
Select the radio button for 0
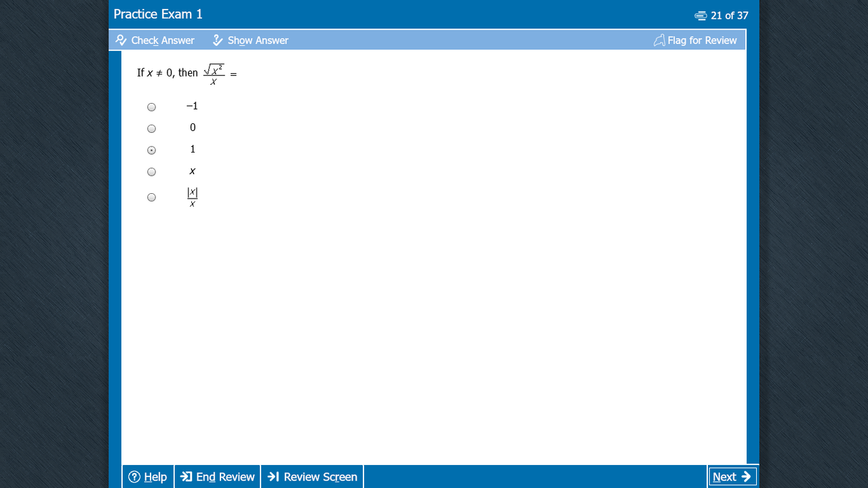coord(151,129)
